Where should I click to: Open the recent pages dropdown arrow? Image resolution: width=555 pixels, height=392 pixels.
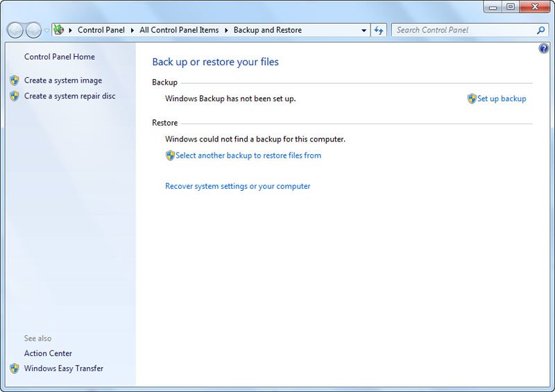pyautogui.click(x=46, y=31)
